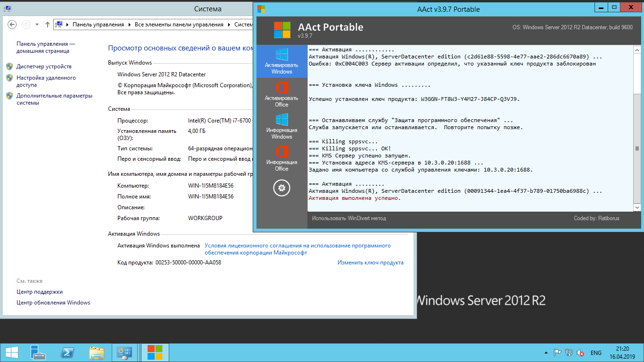Switch to the AAct taskbar item
This screenshot has height=362, width=644.
coord(155,353)
